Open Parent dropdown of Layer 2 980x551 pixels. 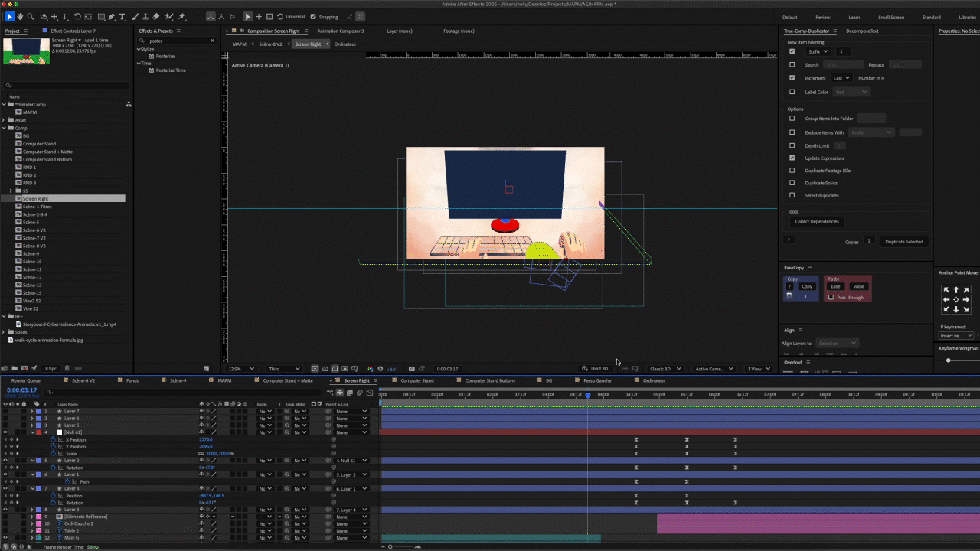pyautogui.click(x=351, y=461)
